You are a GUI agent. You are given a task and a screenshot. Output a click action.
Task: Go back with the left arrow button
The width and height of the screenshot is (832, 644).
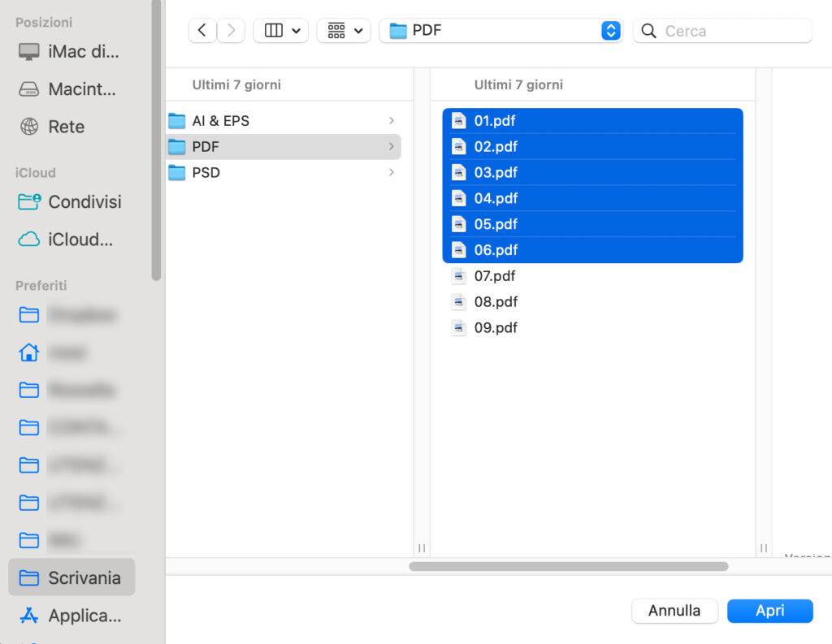[202, 30]
